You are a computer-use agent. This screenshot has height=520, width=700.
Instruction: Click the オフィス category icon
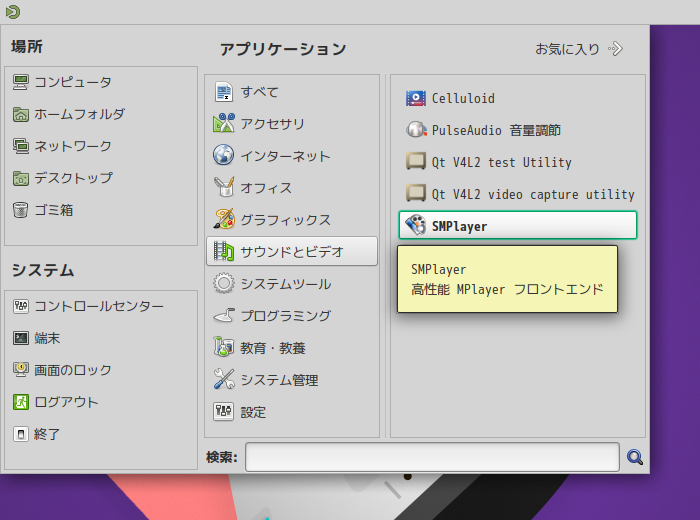click(x=224, y=187)
